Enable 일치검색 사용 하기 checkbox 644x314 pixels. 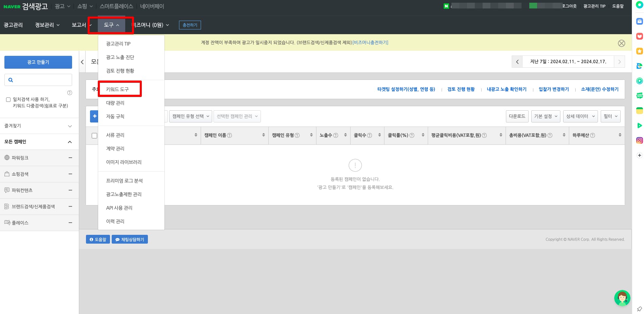(x=8, y=99)
